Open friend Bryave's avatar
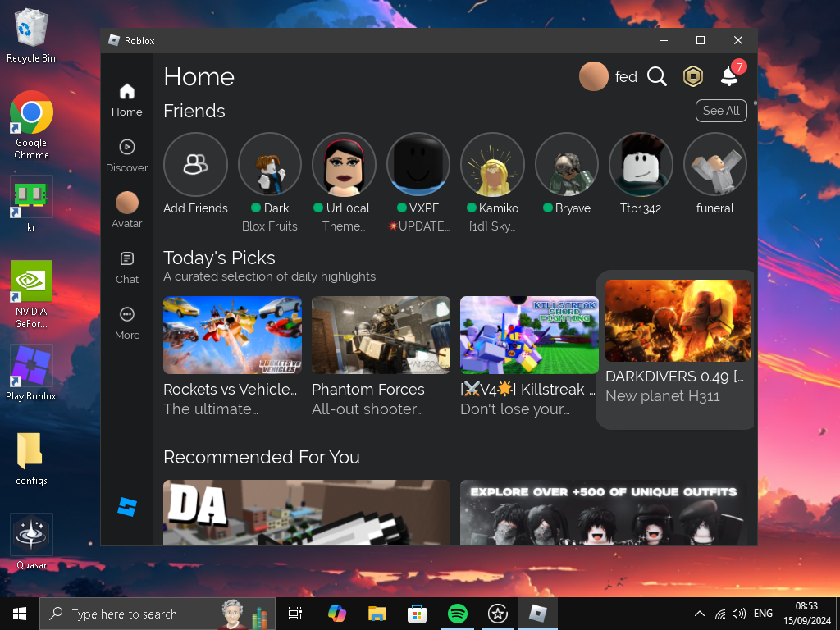The width and height of the screenshot is (840, 630). point(567,164)
